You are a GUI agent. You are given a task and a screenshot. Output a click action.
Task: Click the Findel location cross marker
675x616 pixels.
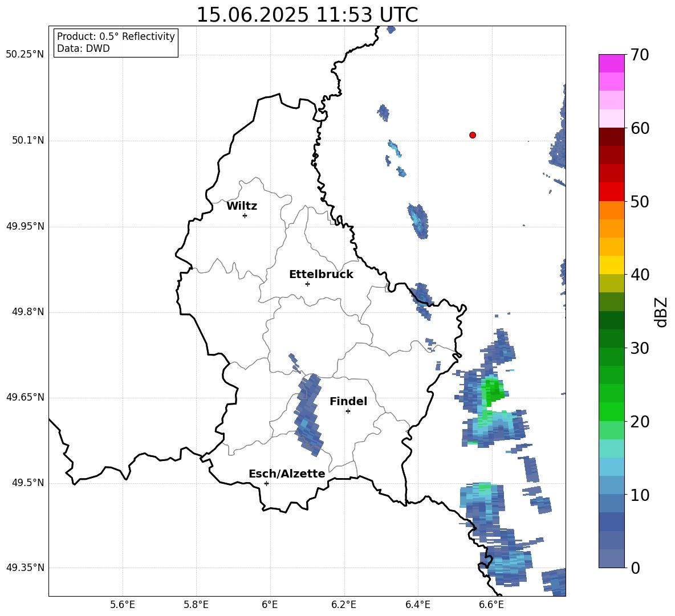348,411
